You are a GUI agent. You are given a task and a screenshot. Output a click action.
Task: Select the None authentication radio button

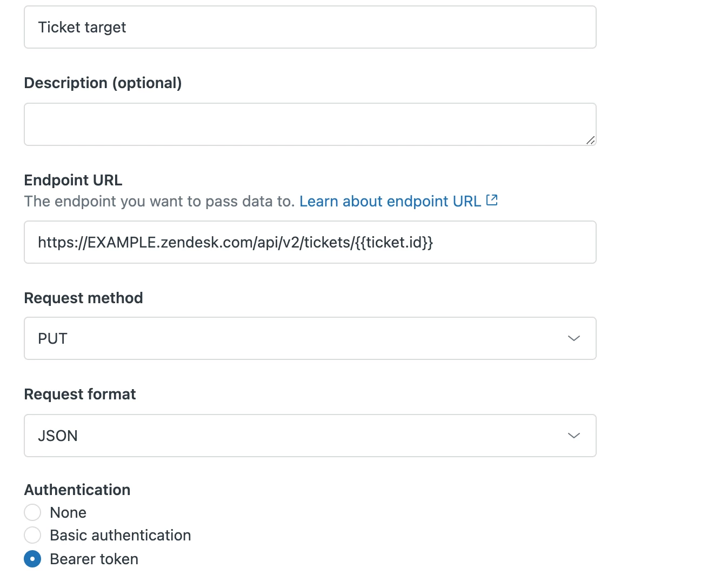(x=32, y=512)
